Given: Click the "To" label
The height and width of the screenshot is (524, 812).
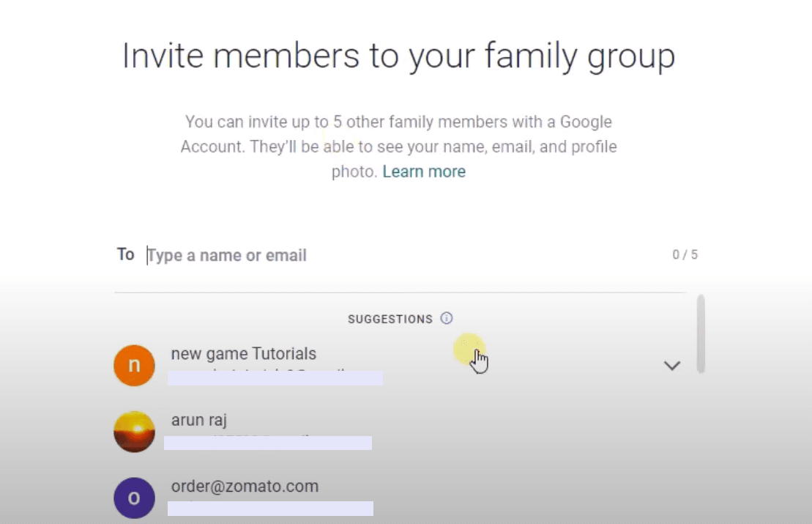Looking at the screenshot, I should coord(125,254).
